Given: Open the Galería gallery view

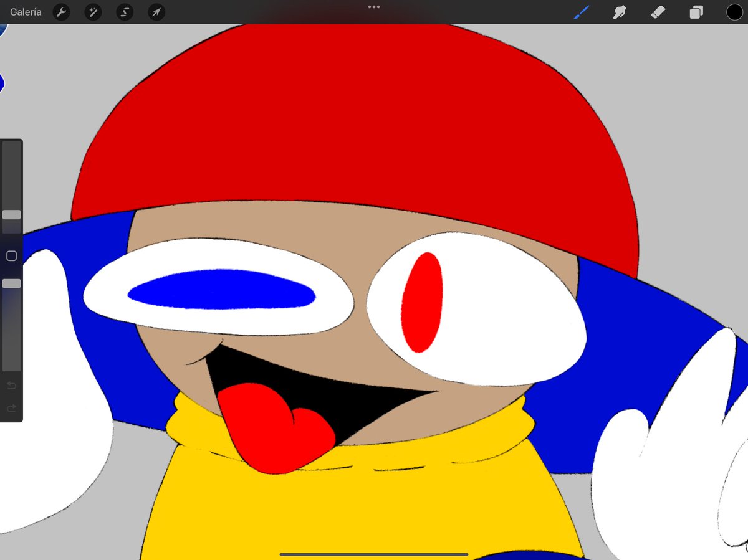Looking at the screenshot, I should [x=26, y=12].
